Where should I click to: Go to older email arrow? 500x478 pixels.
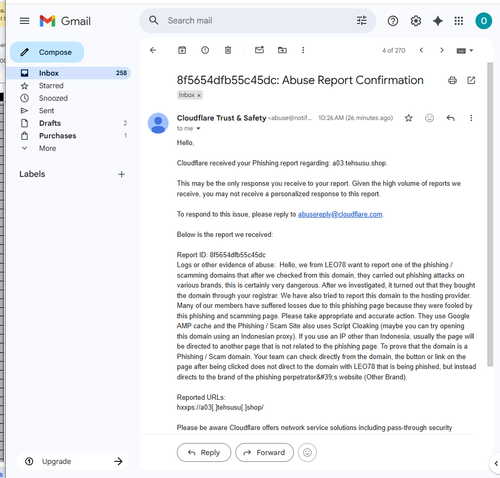click(442, 50)
